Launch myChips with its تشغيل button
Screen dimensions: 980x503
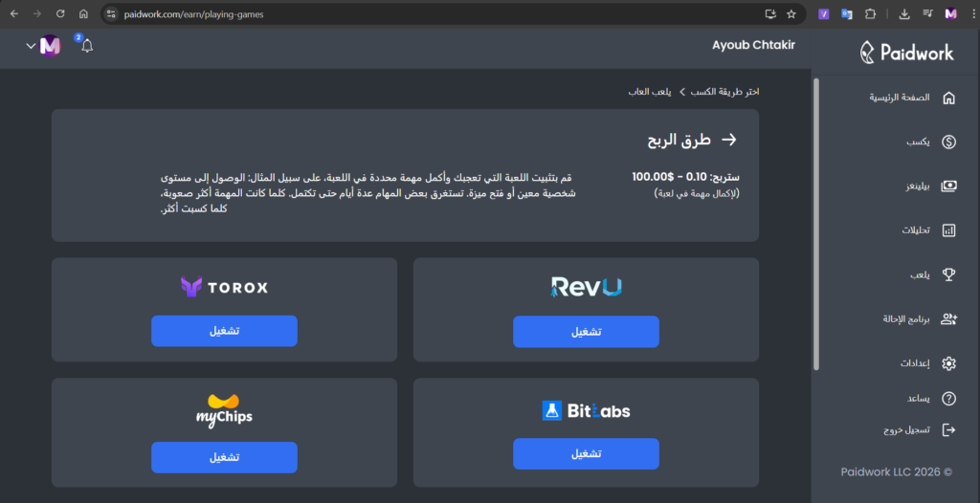(224, 457)
